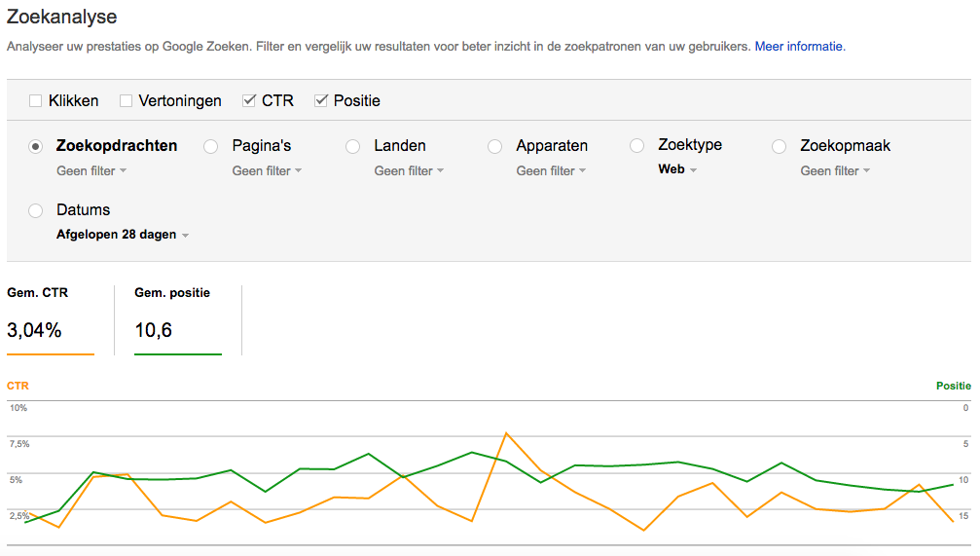Image resolution: width=980 pixels, height=556 pixels.
Task: Select the Datums radio button
Action: (36, 210)
